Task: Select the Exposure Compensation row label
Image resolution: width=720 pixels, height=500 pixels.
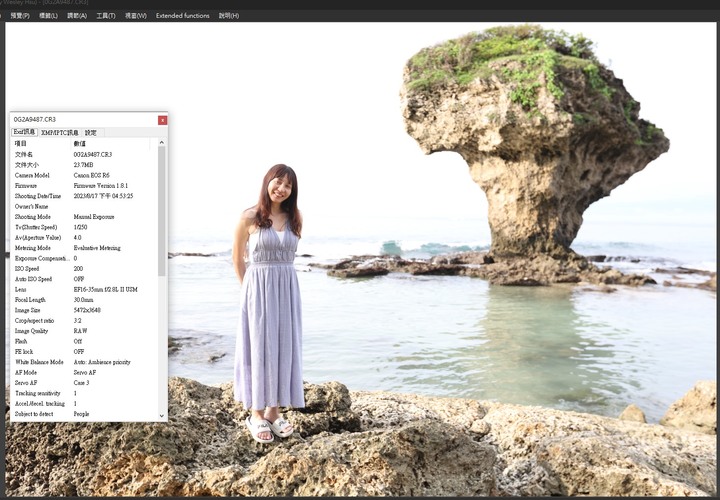Action: 42,258
